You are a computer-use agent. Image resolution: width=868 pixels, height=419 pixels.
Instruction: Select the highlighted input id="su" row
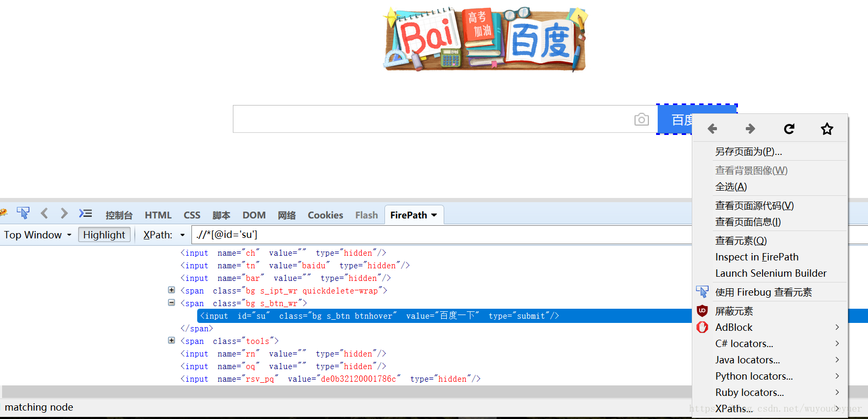pyautogui.click(x=445, y=316)
